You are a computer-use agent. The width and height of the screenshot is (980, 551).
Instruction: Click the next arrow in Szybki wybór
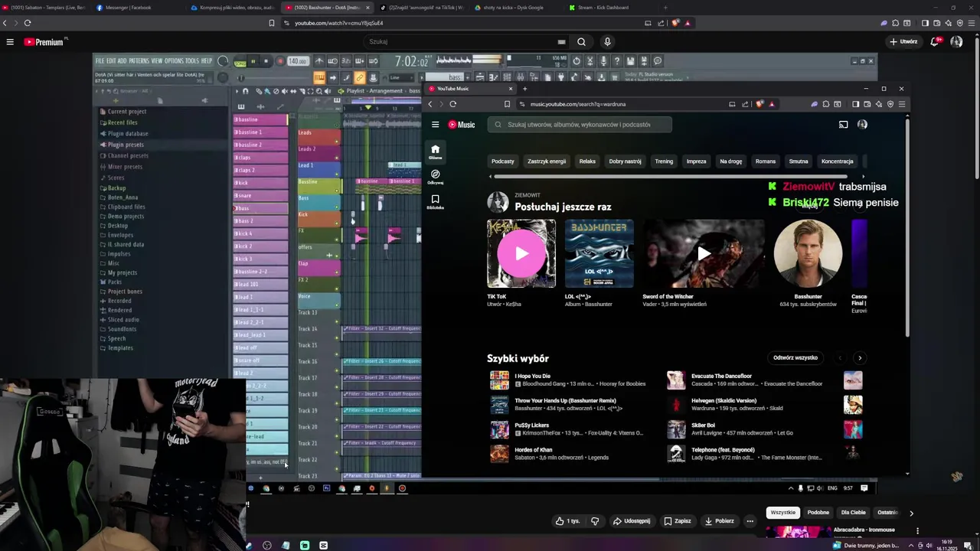(x=860, y=357)
